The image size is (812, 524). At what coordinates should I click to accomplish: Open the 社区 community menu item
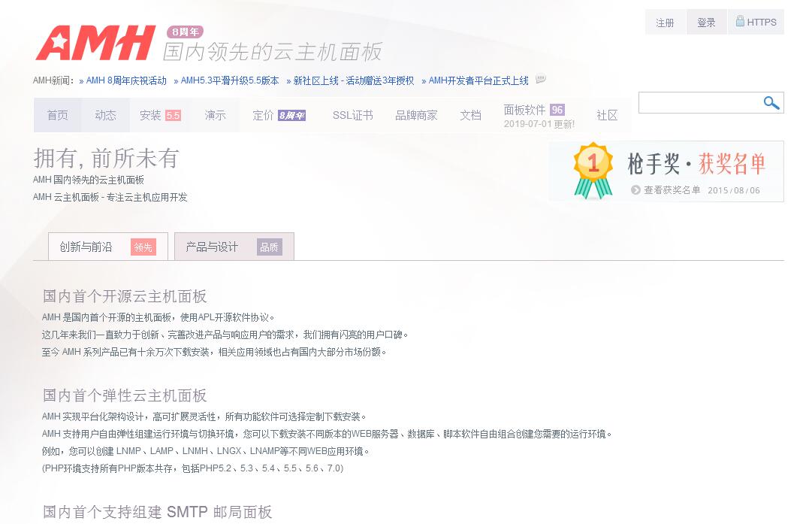click(606, 115)
